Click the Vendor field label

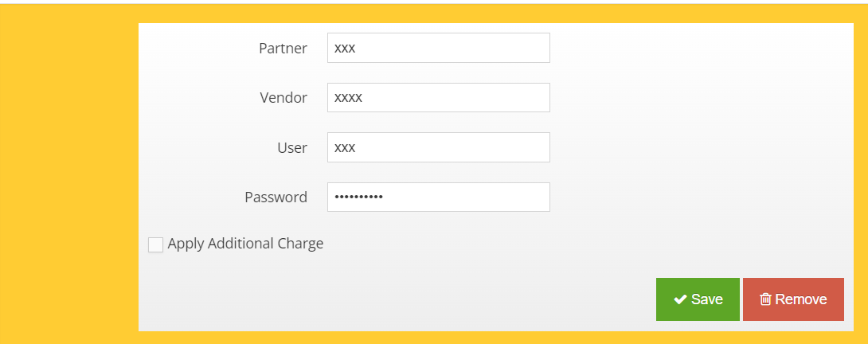pos(283,98)
